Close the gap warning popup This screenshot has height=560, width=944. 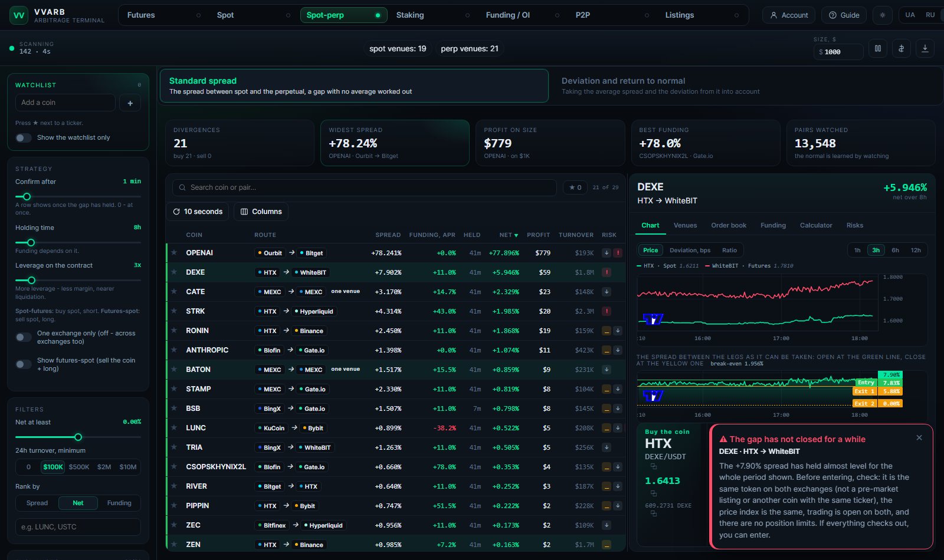(x=919, y=438)
